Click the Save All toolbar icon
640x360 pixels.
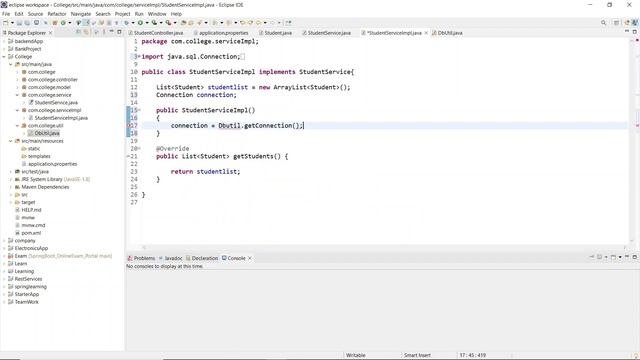(27, 23)
